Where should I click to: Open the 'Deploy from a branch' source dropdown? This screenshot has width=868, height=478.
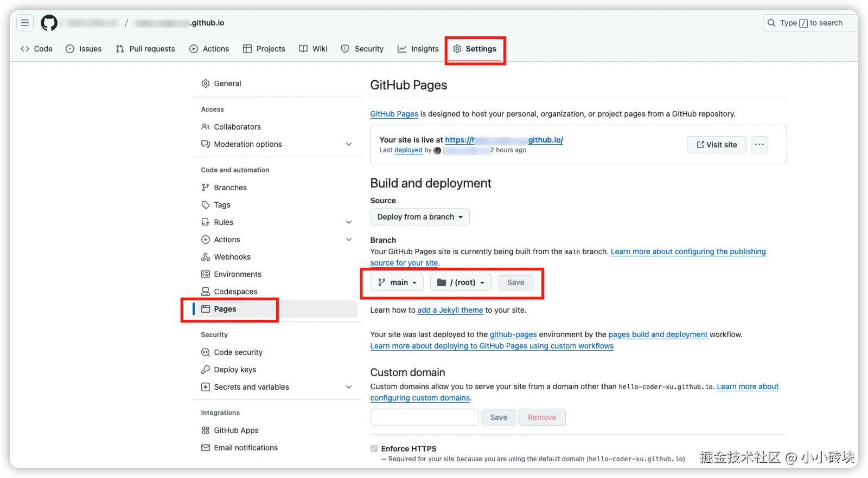(x=420, y=217)
